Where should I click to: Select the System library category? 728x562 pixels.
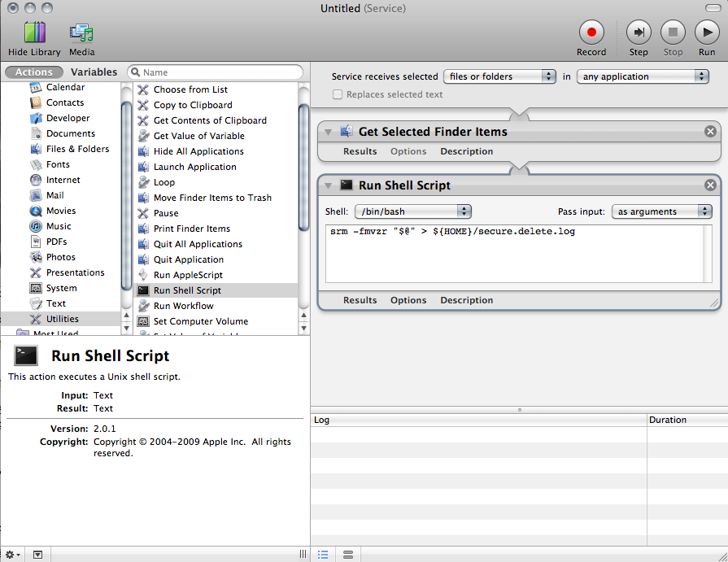coord(60,288)
